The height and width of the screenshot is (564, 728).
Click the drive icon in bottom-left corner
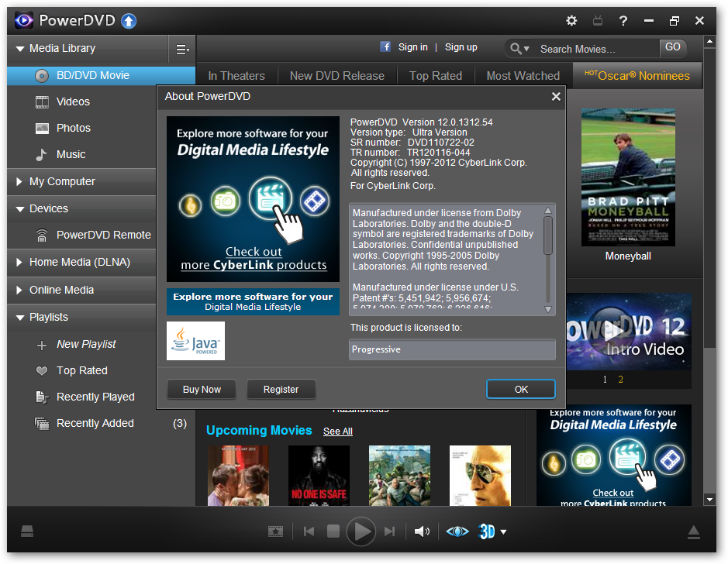[x=27, y=531]
